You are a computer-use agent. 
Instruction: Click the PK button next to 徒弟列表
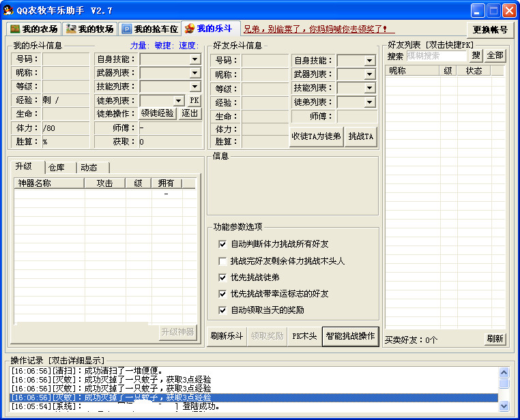pos(194,100)
